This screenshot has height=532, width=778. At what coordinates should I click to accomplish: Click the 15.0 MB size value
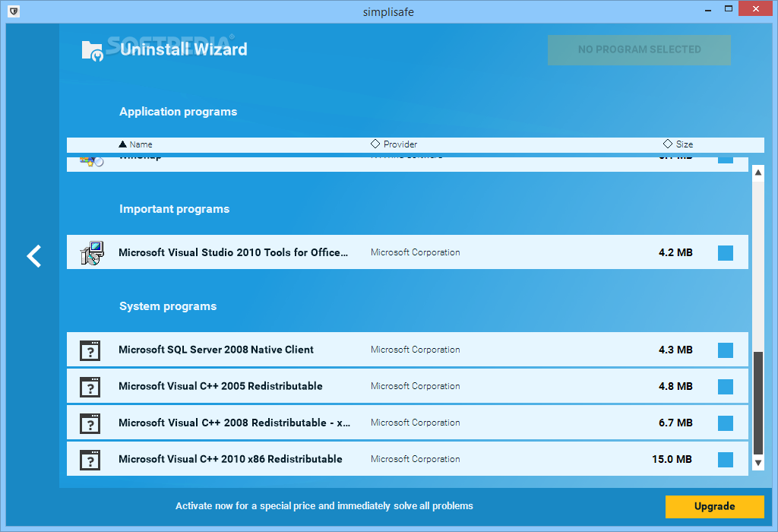point(672,459)
